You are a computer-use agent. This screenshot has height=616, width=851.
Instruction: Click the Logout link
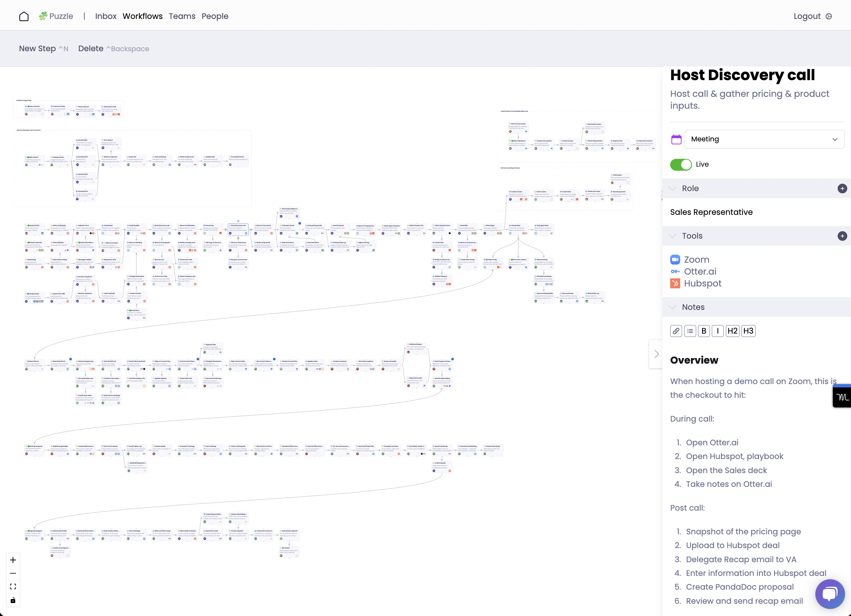pyautogui.click(x=807, y=16)
